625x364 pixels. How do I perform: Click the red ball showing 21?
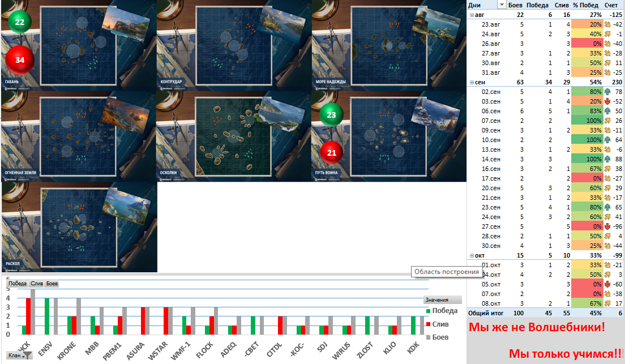332,153
